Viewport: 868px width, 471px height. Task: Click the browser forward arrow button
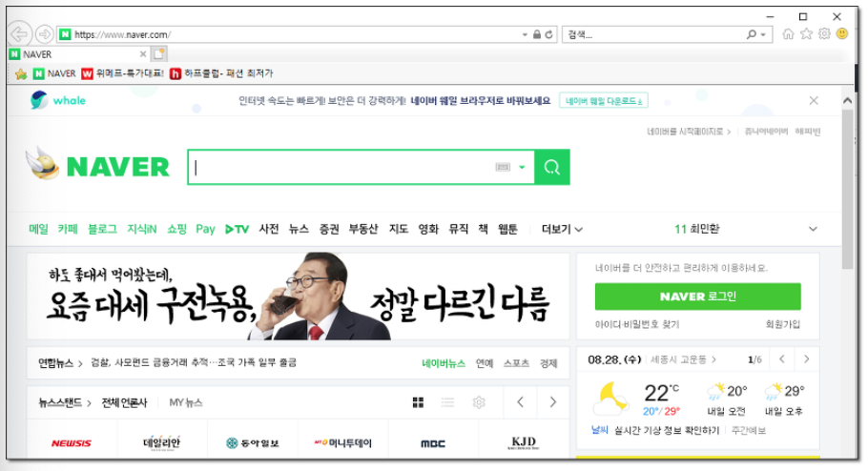[x=44, y=34]
